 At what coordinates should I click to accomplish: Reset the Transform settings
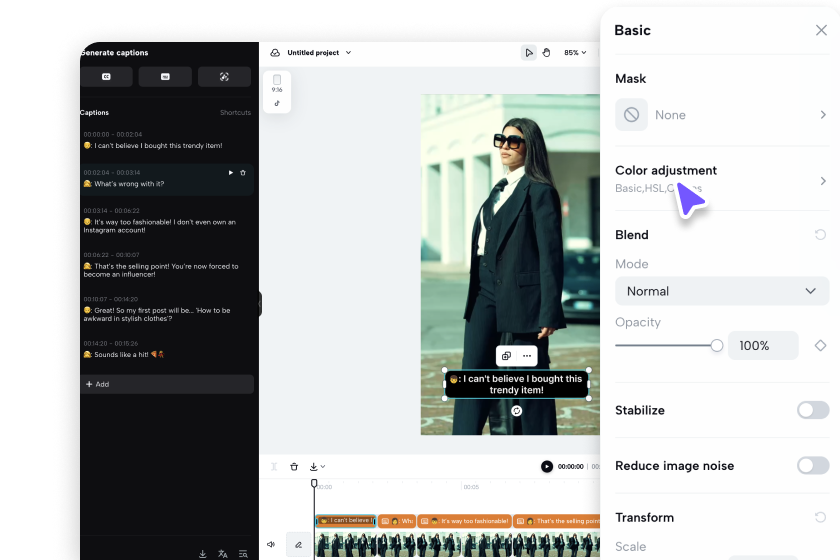820,517
